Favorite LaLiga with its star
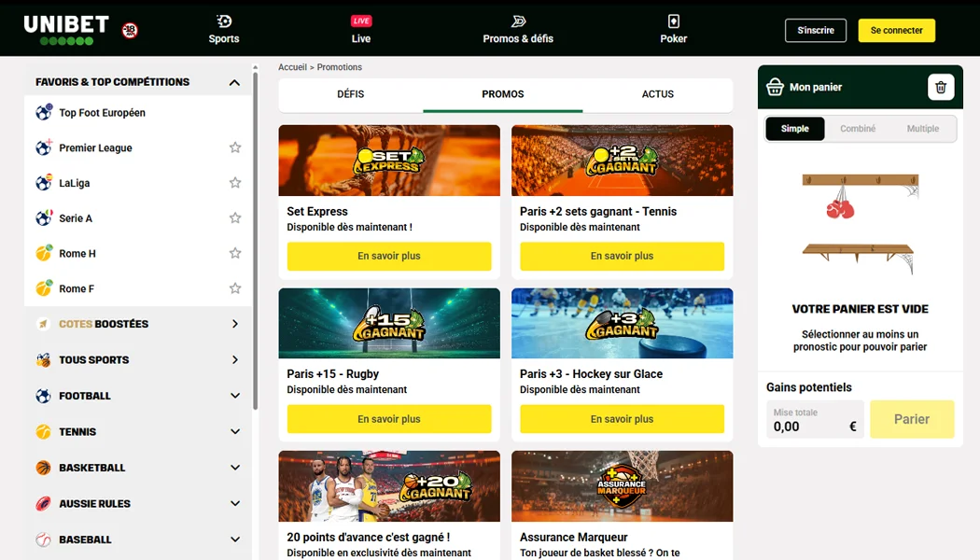This screenshot has height=560, width=980. tap(235, 183)
